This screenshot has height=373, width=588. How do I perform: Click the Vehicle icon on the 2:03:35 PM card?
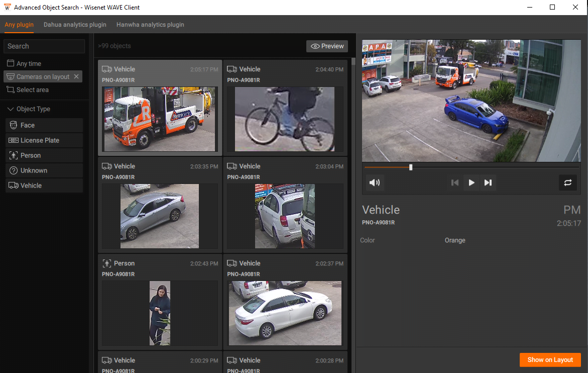107,166
